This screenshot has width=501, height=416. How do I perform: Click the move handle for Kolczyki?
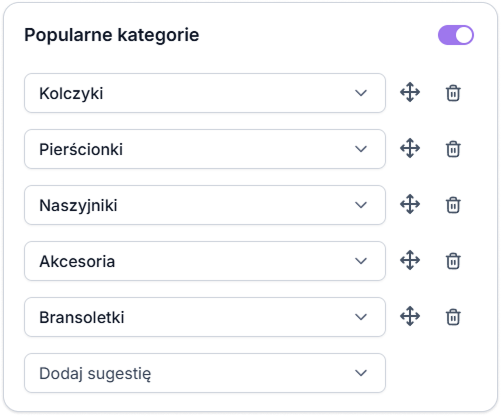tap(410, 92)
